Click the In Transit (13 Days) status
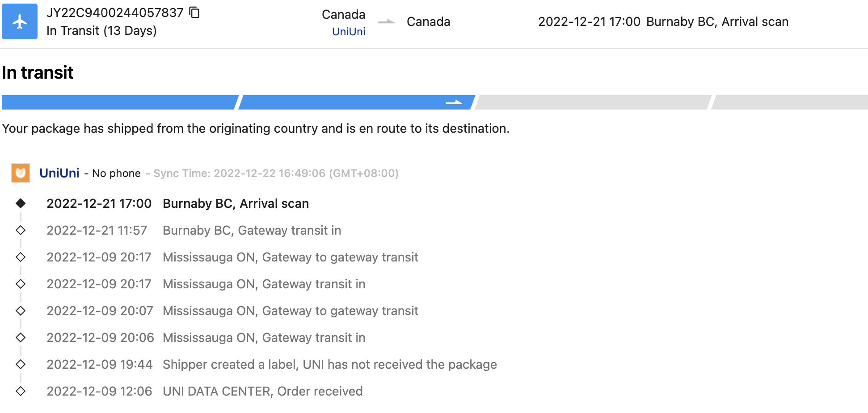The image size is (868, 413). tap(101, 31)
